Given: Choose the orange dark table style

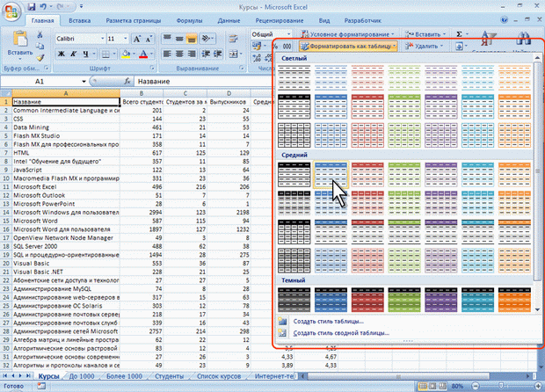Looking at the screenshot, I should click(x=514, y=299).
